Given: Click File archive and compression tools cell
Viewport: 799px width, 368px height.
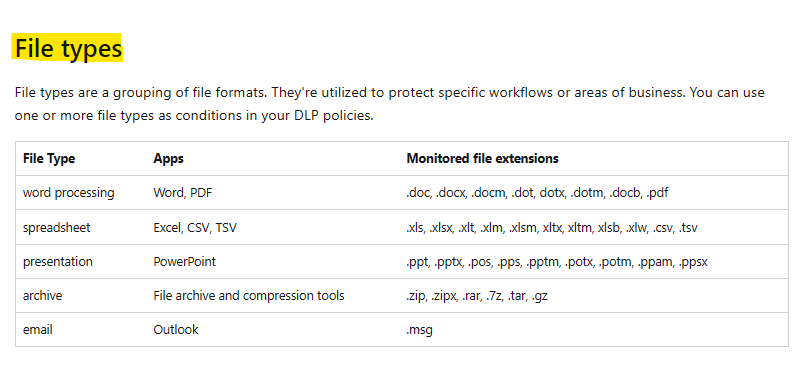Looking at the screenshot, I should click(x=249, y=296).
